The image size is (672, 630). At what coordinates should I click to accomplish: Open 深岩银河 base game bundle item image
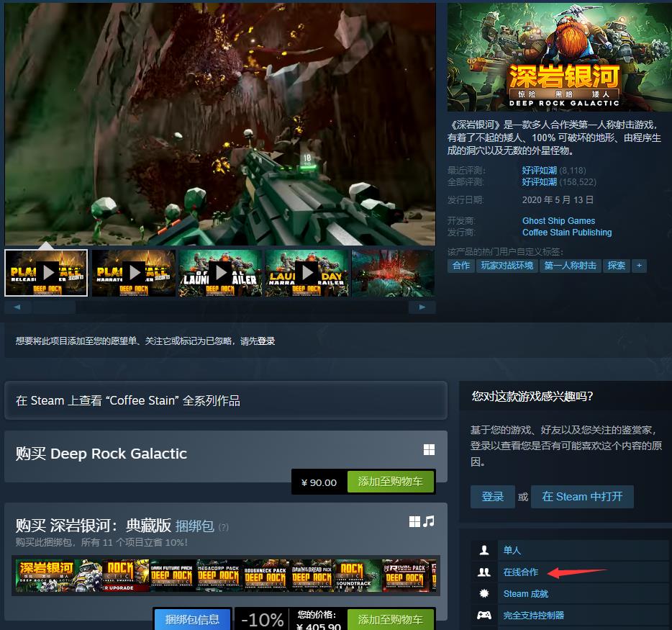59,575
